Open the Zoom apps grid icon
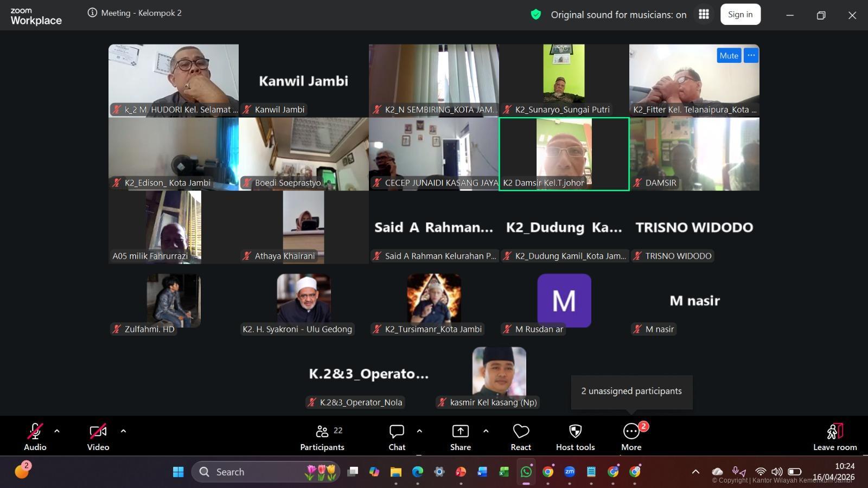 coord(704,15)
